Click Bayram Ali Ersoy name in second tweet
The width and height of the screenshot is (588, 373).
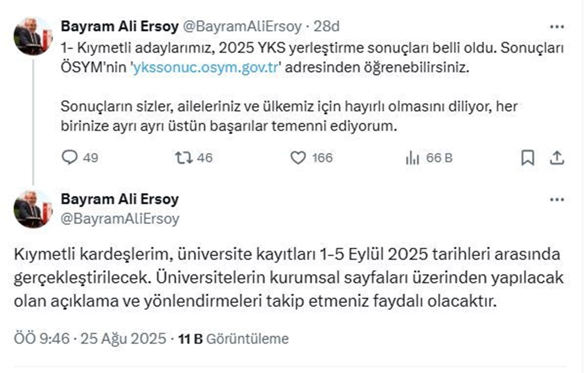tap(119, 199)
